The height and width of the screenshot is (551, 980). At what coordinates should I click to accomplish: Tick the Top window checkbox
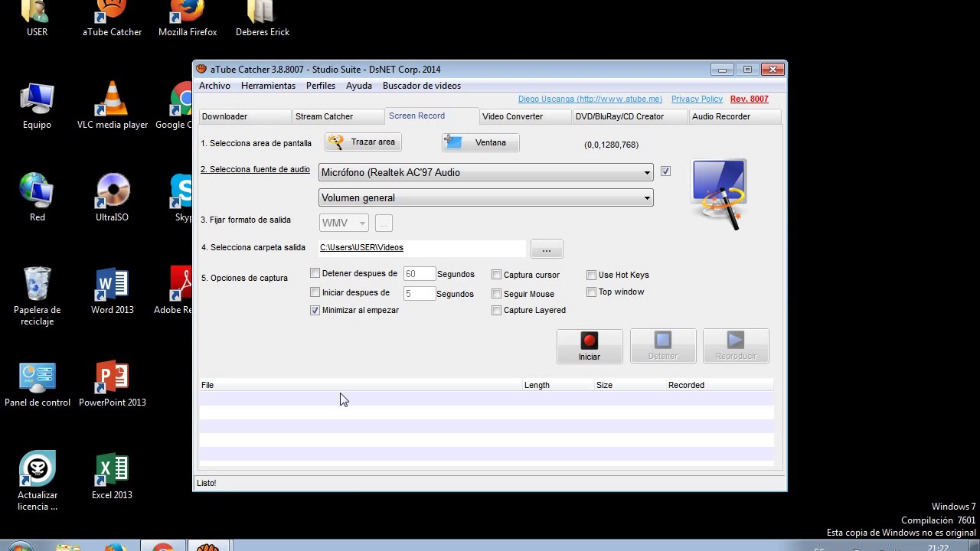[x=591, y=292]
